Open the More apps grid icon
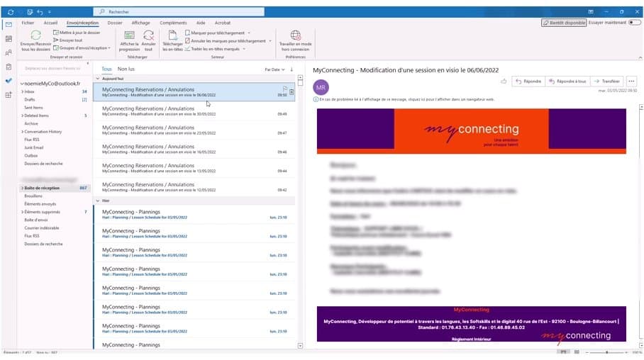644x360 pixels. (9, 95)
